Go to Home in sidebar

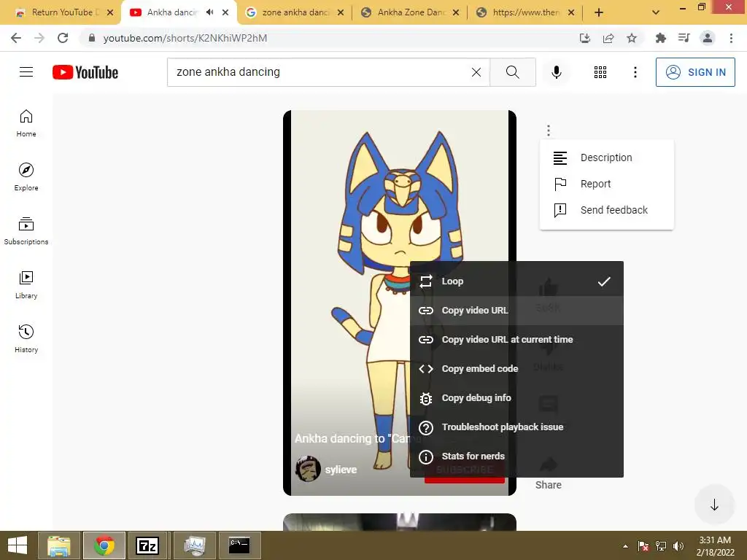tap(26, 123)
